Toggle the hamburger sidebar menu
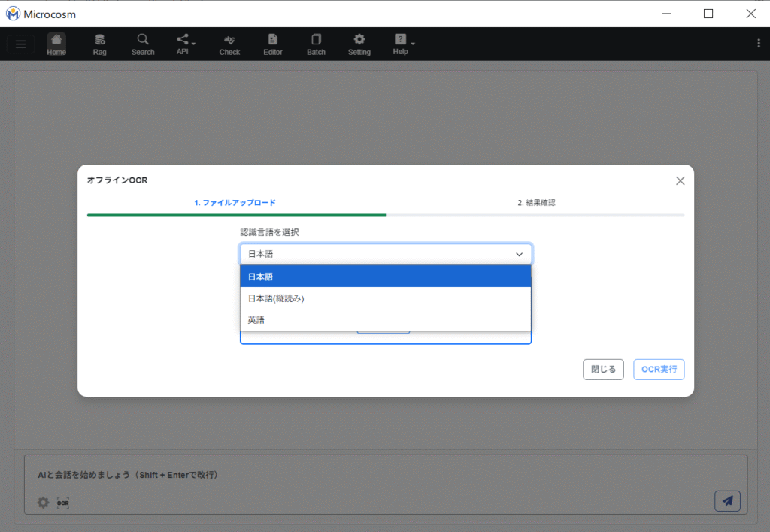This screenshot has width=770, height=532. point(20,44)
